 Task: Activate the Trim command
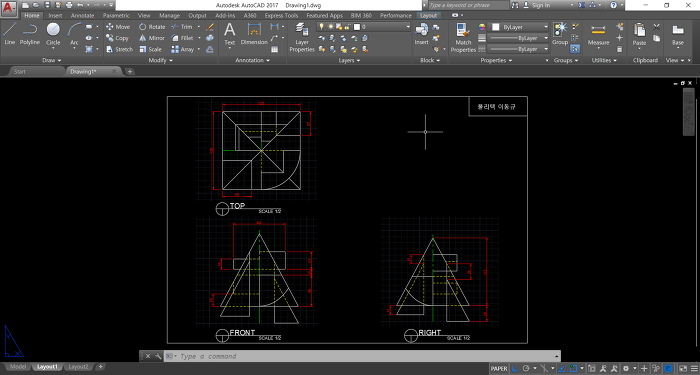[x=182, y=27]
